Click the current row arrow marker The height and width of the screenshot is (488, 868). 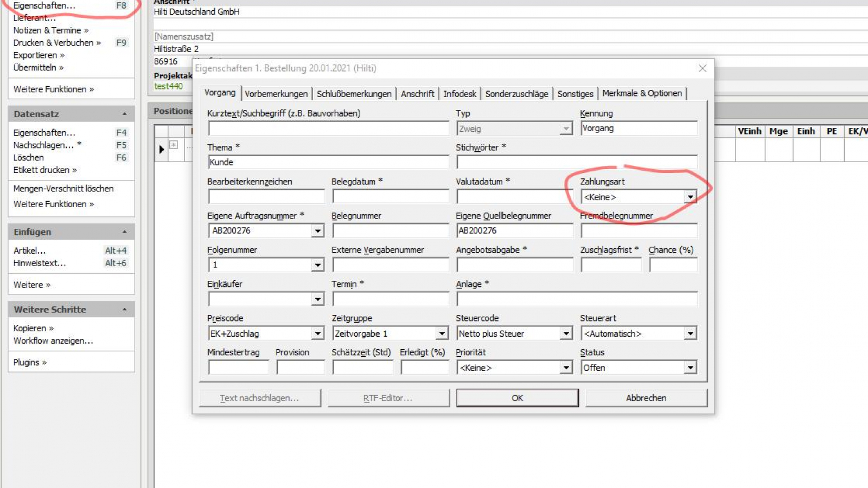pyautogui.click(x=161, y=149)
